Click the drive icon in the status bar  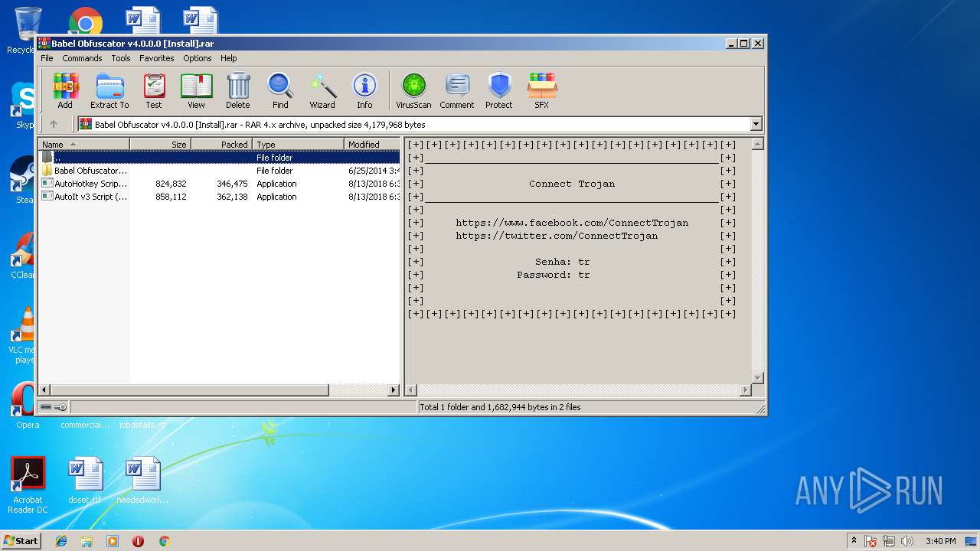click(x=46, y=407)
